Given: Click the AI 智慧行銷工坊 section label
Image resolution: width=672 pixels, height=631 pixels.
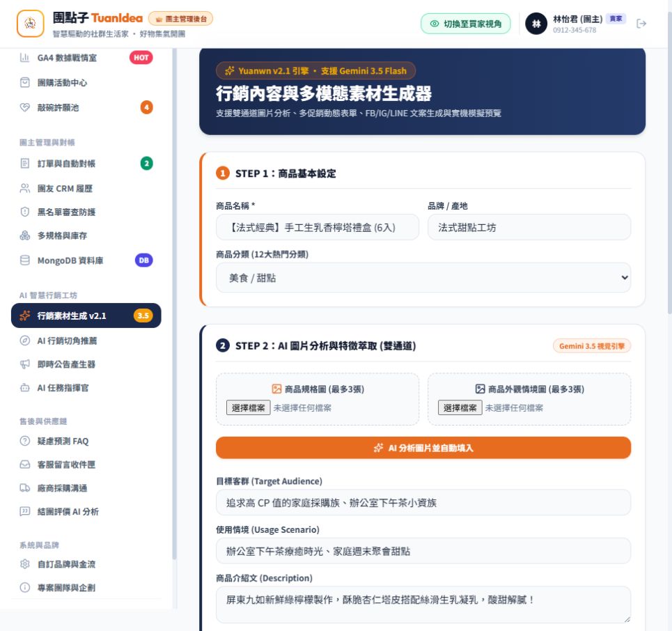Looking at the screenshot, I should click(48, 295).
